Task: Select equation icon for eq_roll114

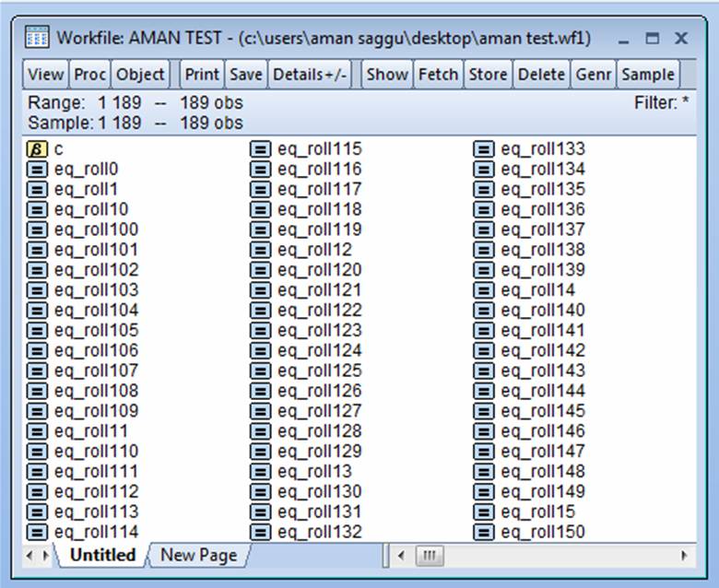Action: pyautogui.click(x=37, y=532)
